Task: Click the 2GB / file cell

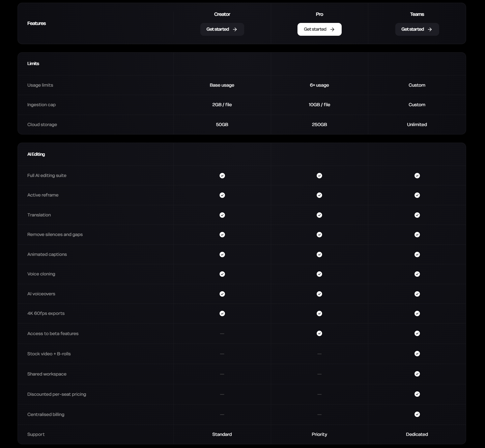Action: pyautogui.click(x=222, y=104)
